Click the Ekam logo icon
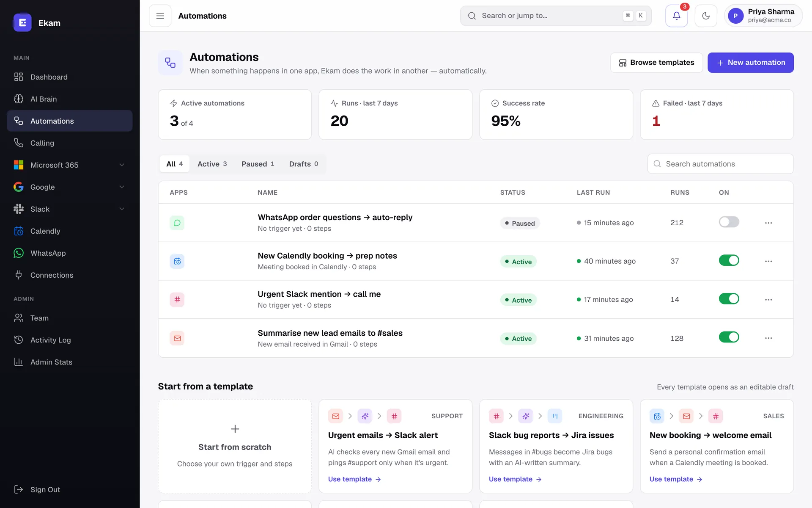812x508 pixels. (22, 23)
